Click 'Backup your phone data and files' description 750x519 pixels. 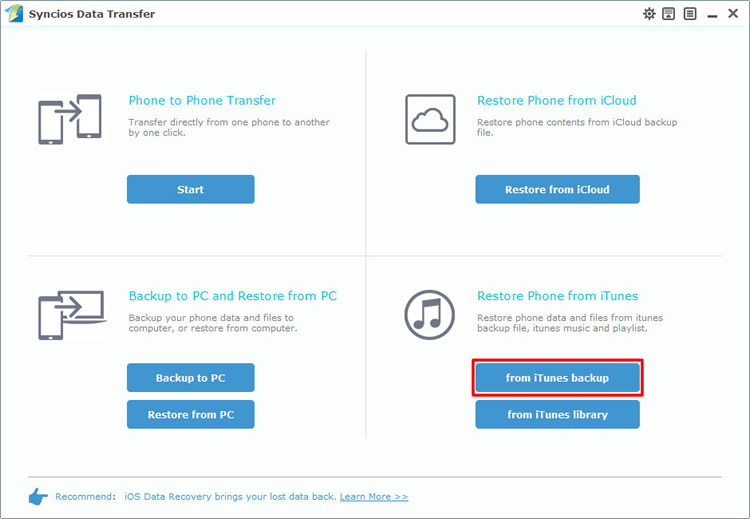[213, 323]
